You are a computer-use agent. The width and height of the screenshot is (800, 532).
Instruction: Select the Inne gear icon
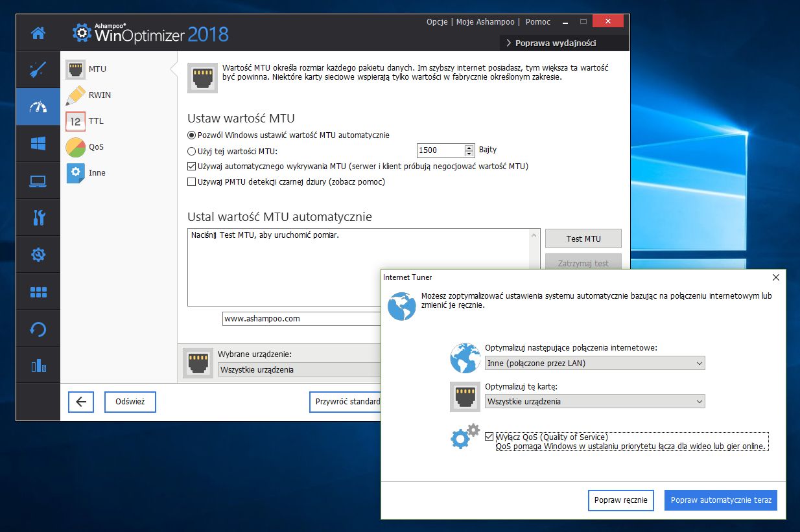pyautogui.click(x=76, y=173)
